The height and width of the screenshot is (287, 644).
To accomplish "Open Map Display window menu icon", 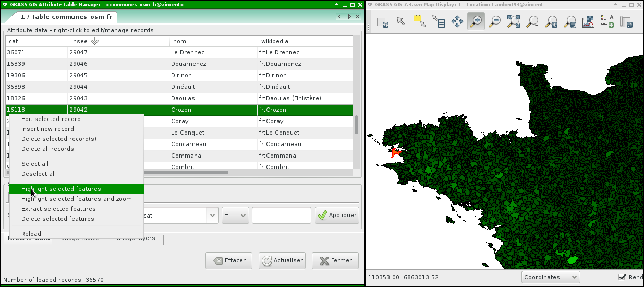I will click(x=370, y=4).
